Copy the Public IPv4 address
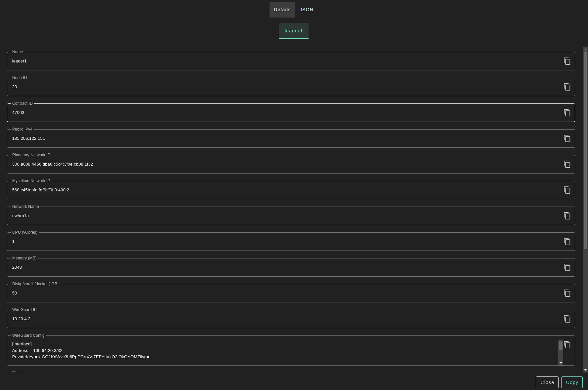This screenshot has height=390, width=588. point(567,138)
